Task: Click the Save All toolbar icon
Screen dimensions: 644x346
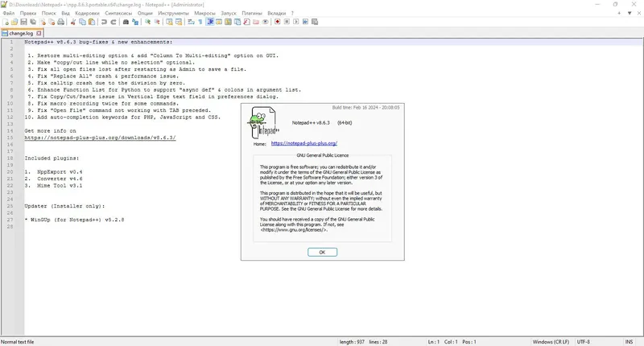Action: point(33,22)
